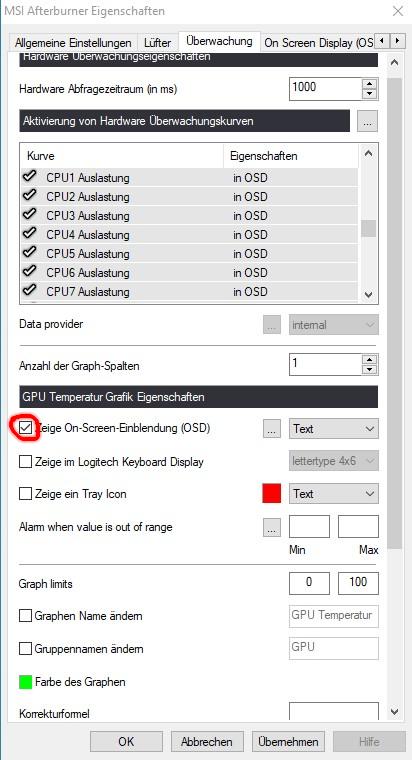This screenshot has width=412, height=760.
Task: Click the Übernehmen button
Action: [x=288, y=742]
